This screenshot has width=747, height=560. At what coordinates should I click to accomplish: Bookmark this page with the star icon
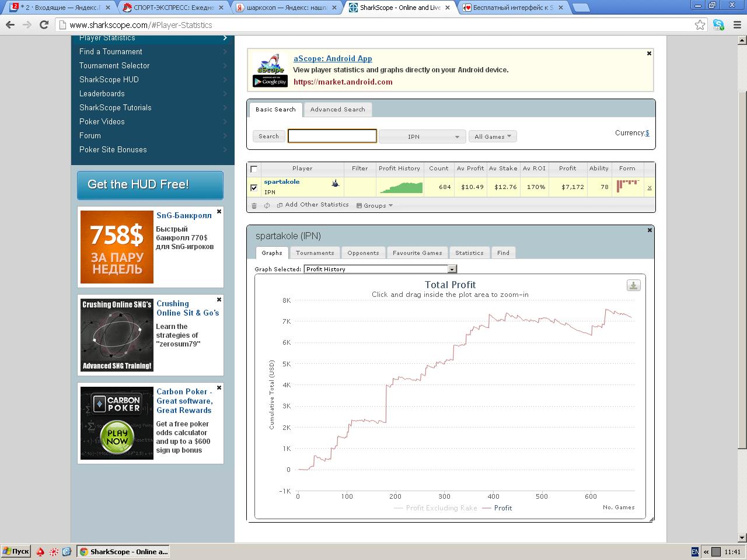(x=700, y=25)
